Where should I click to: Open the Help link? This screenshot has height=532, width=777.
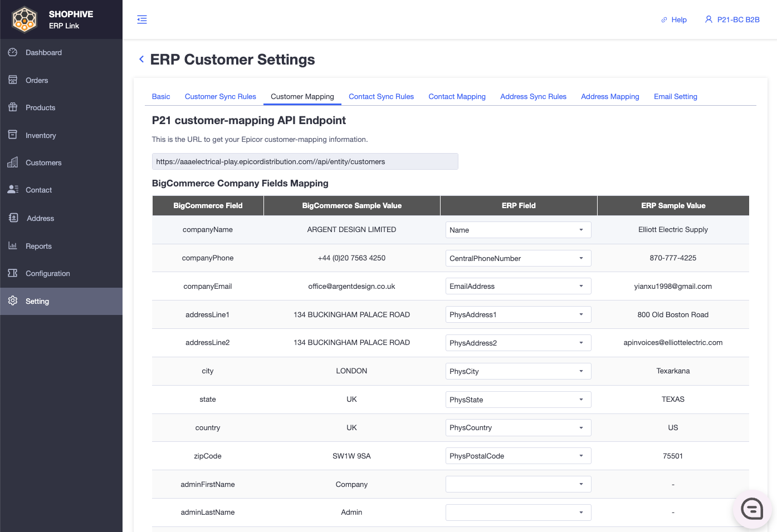(x=679, y=19)
